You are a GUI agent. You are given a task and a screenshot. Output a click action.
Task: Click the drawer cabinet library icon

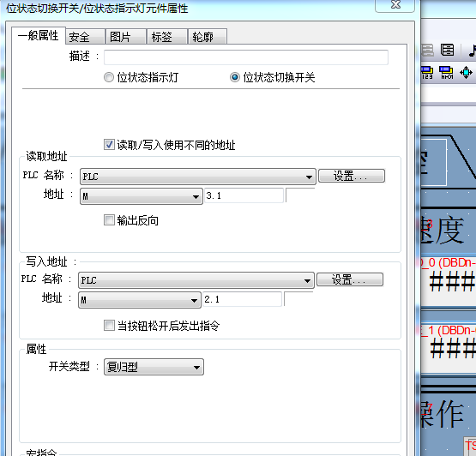point(447,50)
